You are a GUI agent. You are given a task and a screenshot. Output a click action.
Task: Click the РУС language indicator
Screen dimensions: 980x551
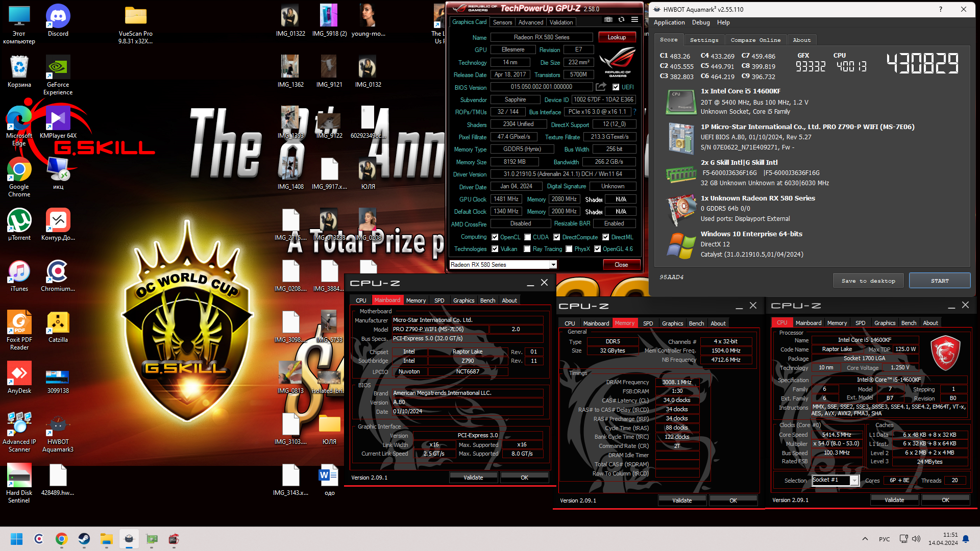click(x=884, y=539)
